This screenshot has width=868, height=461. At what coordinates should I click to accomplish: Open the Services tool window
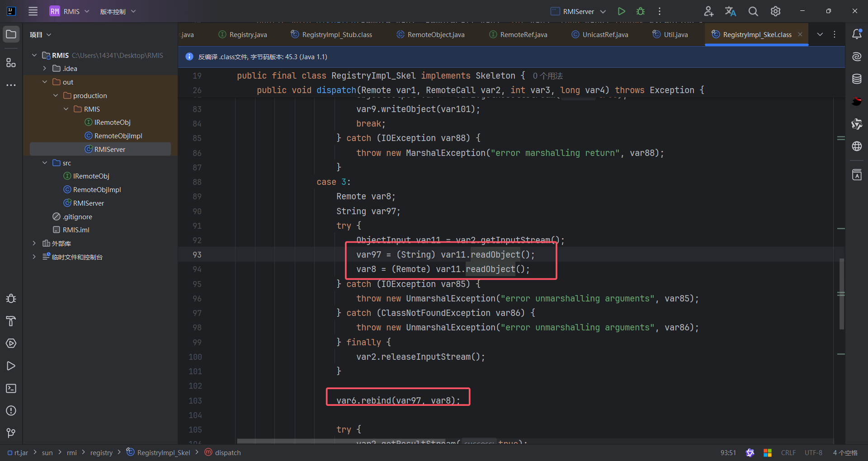pos(11,343)
